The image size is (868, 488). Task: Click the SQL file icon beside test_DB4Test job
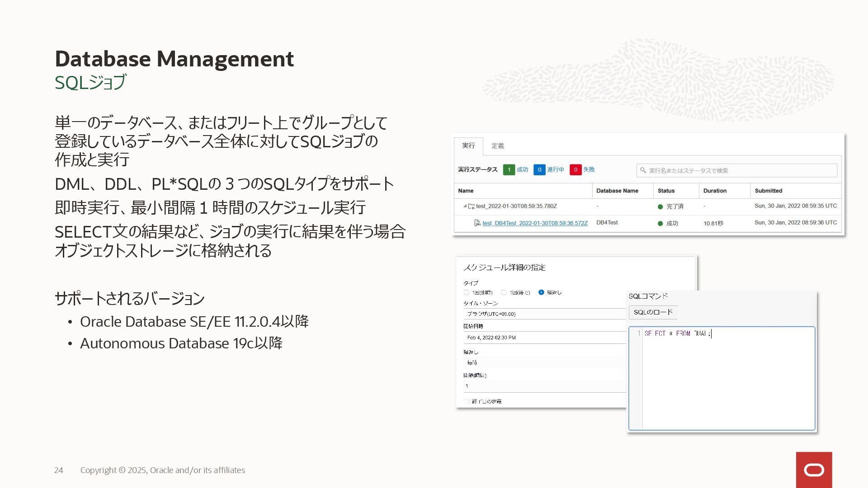pos(477,223)
